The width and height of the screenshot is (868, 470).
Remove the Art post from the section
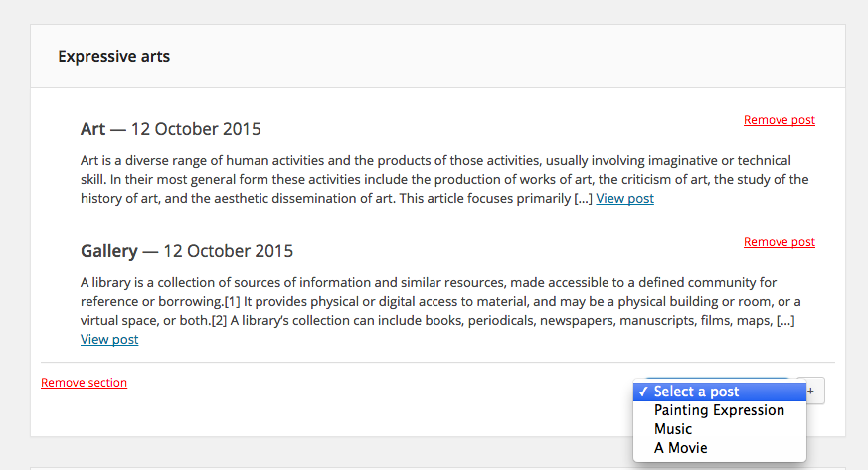tap(779, 120)
